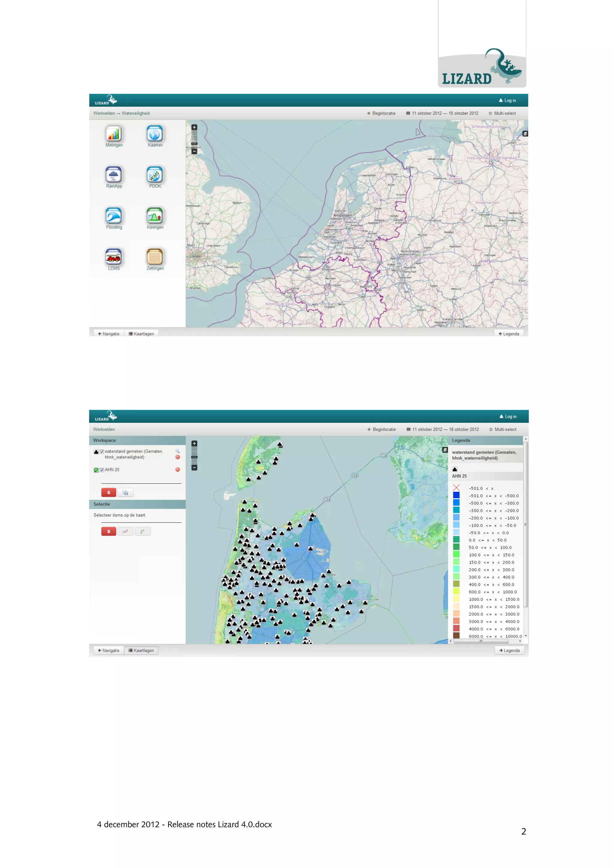Open date range 11 oktober 2012 picker
This screenshot has width=614, height=868.
pos(442,114)
